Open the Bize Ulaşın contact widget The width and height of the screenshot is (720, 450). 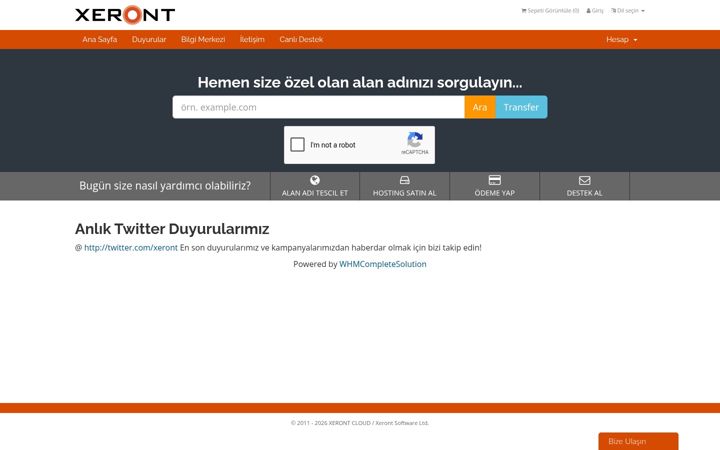click(x=638, y=441)
